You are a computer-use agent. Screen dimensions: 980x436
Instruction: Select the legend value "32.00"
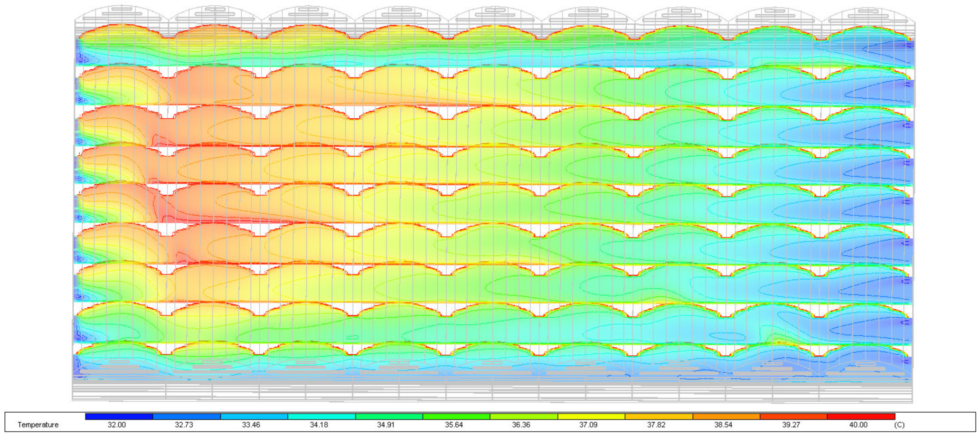click(116, 425)
